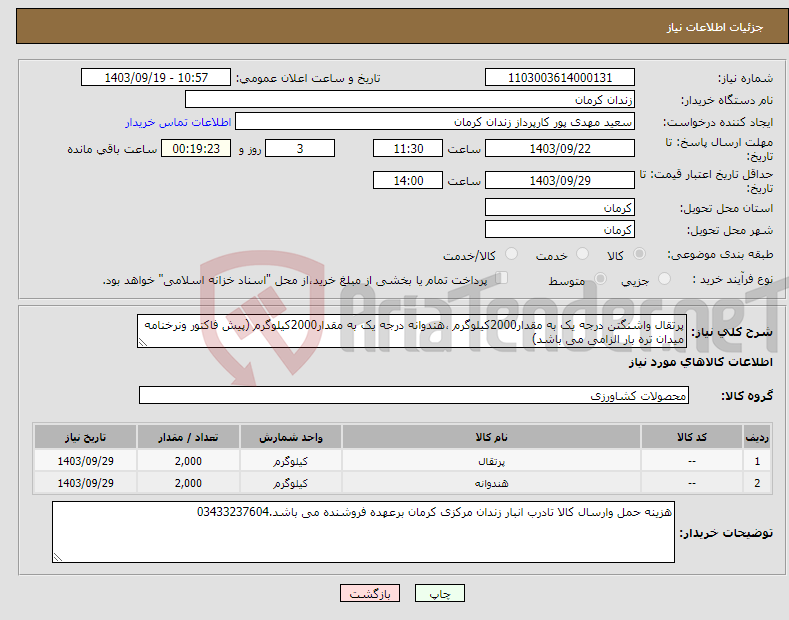Click the چاپ print button
Image resolution: width=789 pixels, height=620 pixels.
[440, 593]
